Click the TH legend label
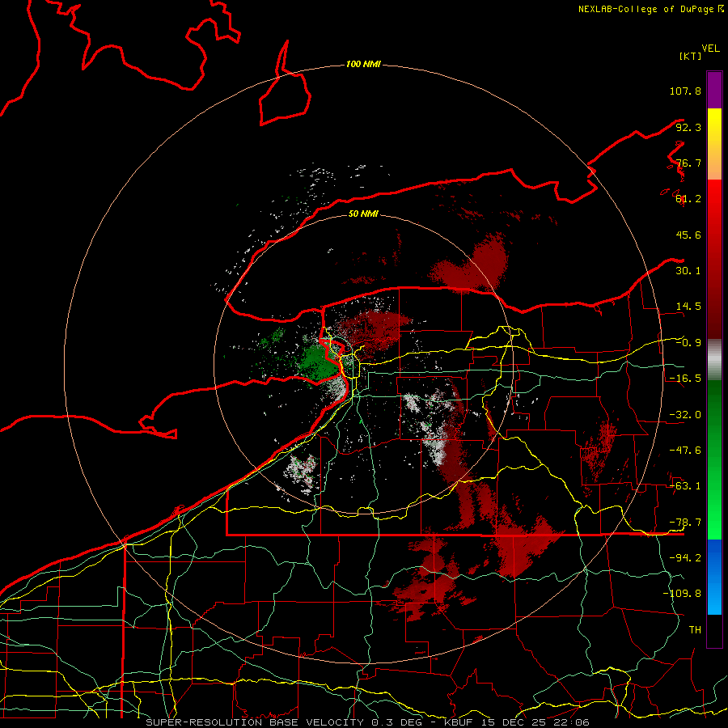Screen dimensions: 728x728 [x=695, y=630]
